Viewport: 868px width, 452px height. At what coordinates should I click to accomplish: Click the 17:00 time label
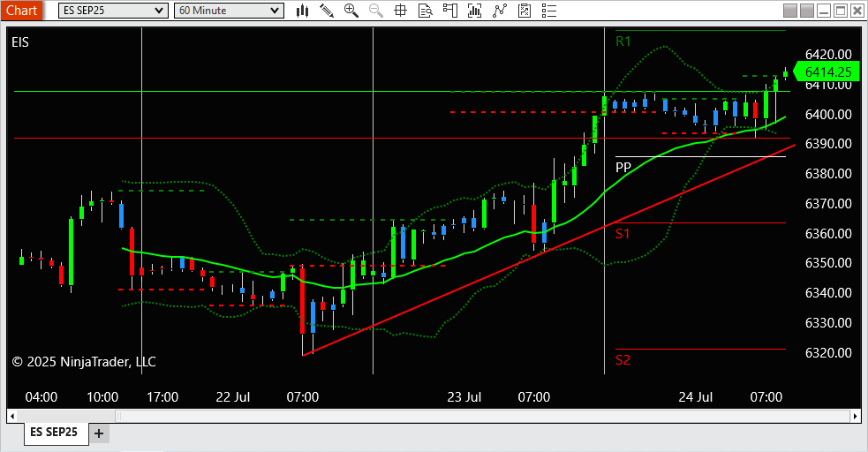click(x=162, y=396)
